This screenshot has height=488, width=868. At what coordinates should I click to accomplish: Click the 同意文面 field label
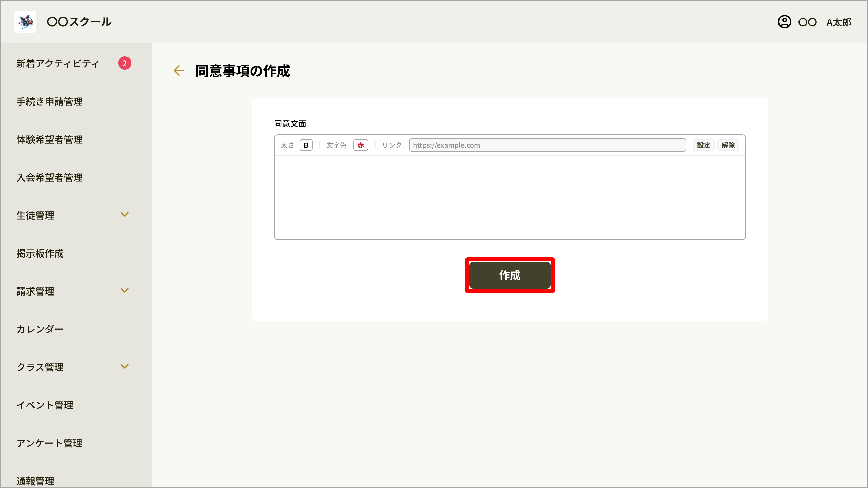click(x=290, y=124)
